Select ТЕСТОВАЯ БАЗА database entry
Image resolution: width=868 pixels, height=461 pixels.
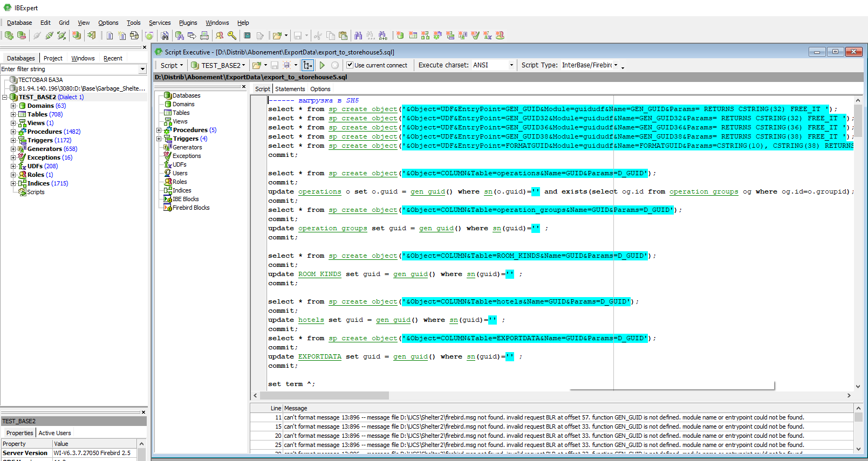[x=40, y=80]
